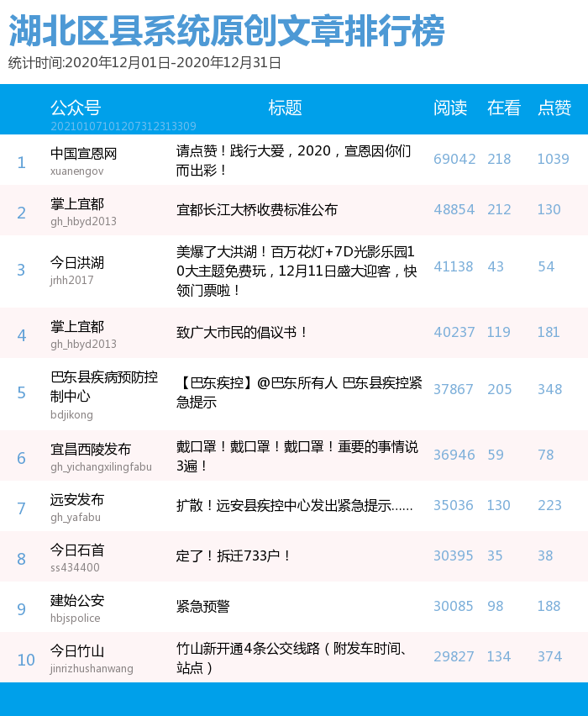Open the 远安县疾控中心 emergency notice article
The width and height of the screenshot is (588, 716).
click(294, 506)
